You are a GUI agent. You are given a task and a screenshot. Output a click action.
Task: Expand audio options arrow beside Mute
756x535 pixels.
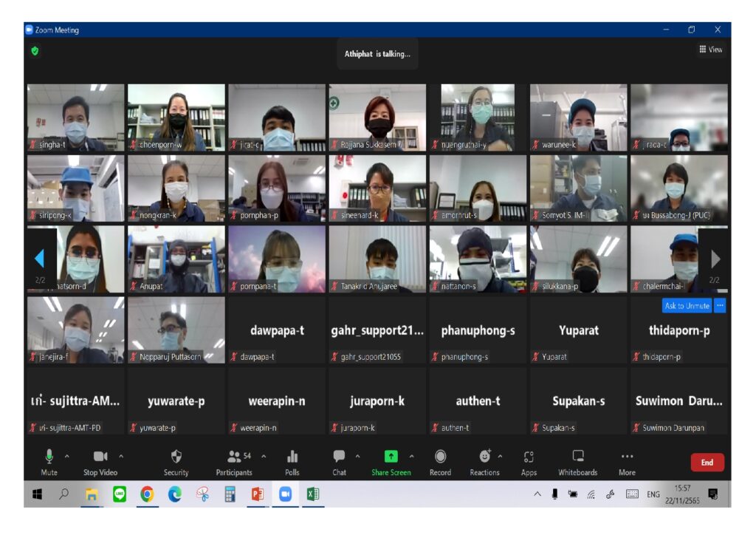[67, 456]
